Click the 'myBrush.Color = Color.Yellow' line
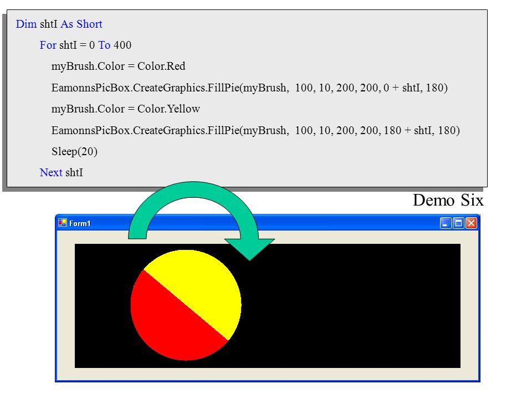This screenshot has height=399, width=532. click(x=126, y=109)
